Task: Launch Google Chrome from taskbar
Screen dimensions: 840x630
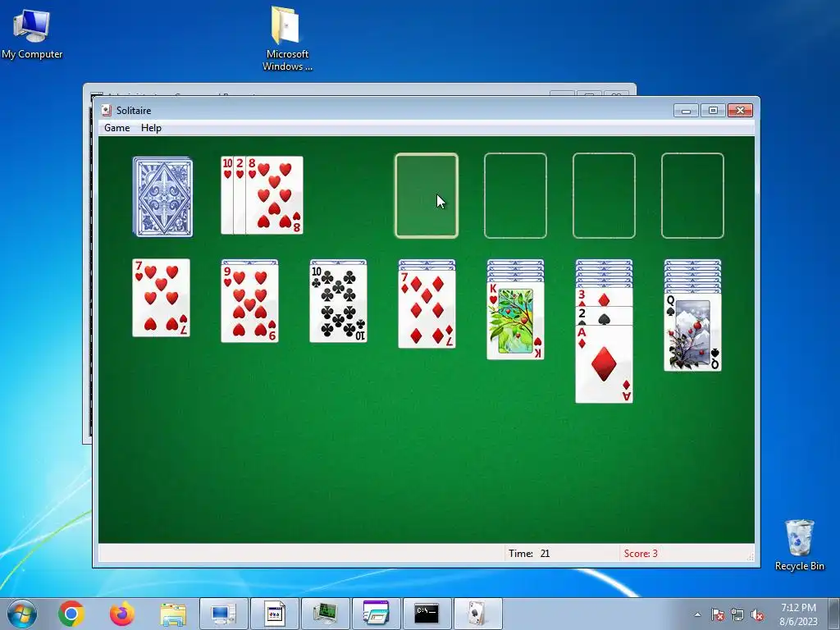Action: tap(71, 614)
